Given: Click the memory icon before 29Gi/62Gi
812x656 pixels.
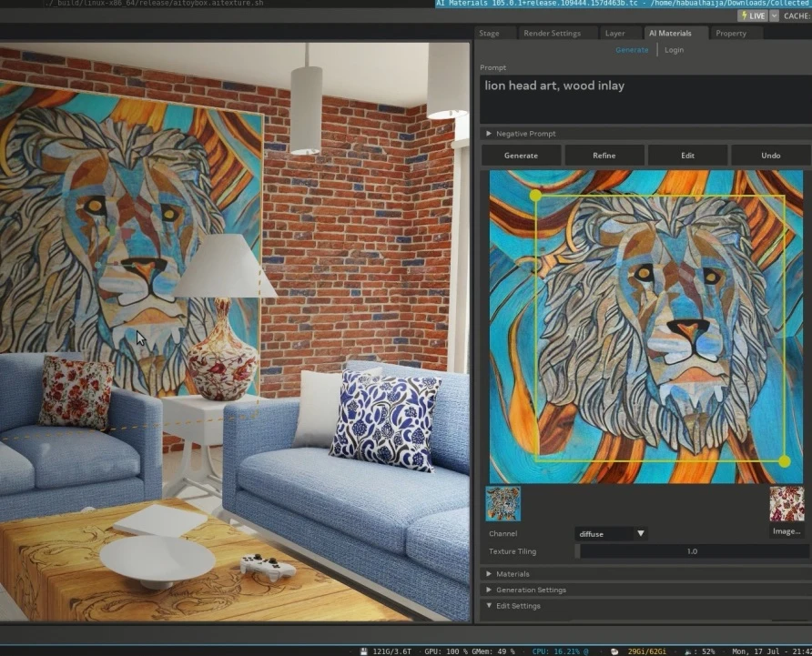Looking at the screenshot, I should tap(614, 651).
